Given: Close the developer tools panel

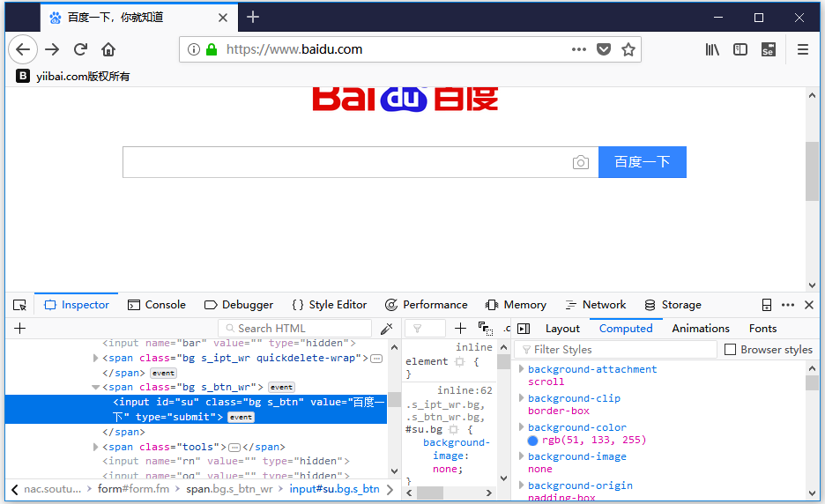Looking at the screenshot, I should (x=809, y=305).
